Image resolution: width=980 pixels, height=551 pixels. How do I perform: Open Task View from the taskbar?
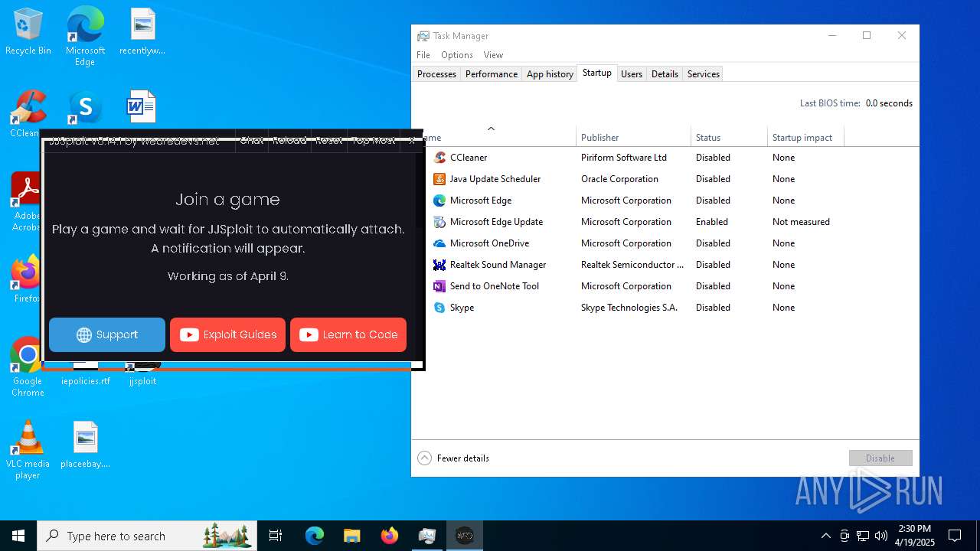click(x=276, y=536)
